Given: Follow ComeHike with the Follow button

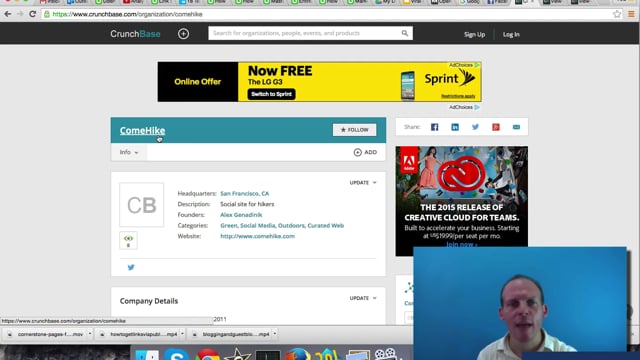Looking at the screenshot, I should 354,130.
